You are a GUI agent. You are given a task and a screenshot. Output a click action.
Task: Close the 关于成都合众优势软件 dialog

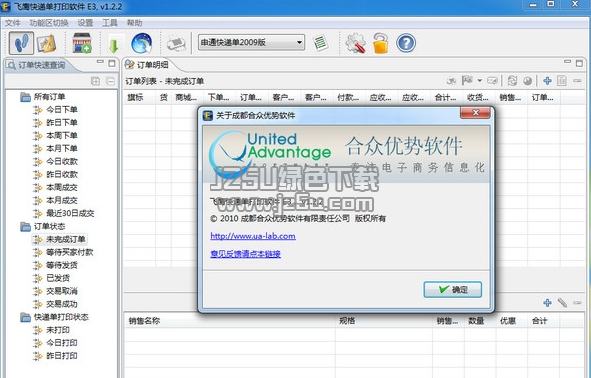click(x=475, y=113)
